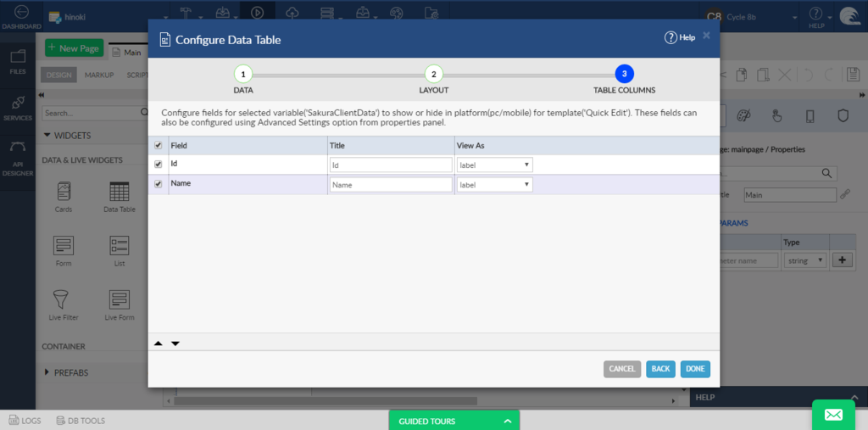Uncheck the Id field checkbox
This screenshot has width=868, height=430.
[x=159, y=165]
